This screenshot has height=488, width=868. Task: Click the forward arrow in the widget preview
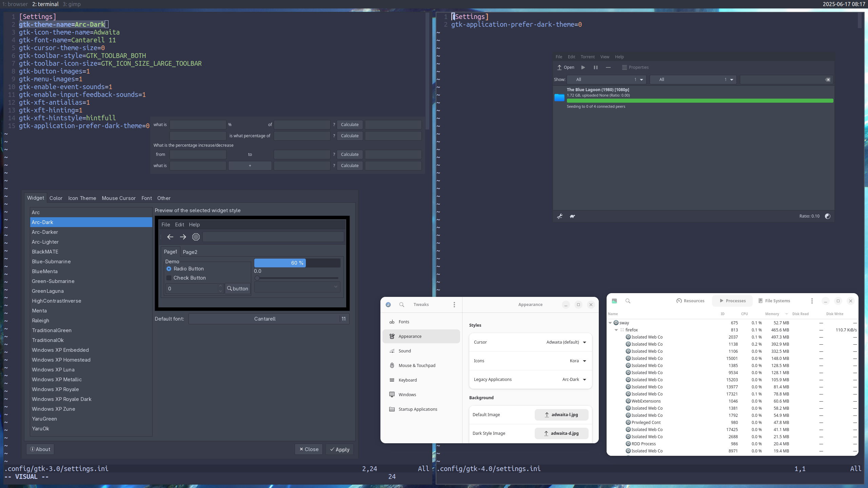183,237
